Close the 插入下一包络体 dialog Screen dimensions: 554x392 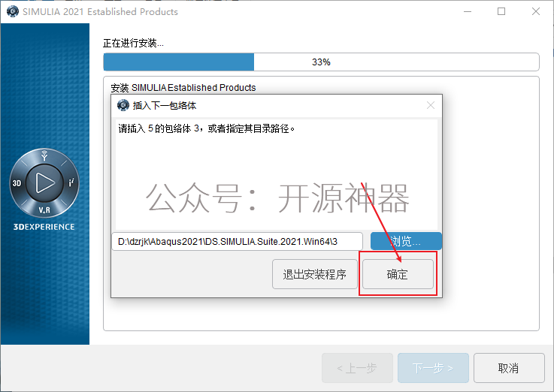tap(430, 105)
